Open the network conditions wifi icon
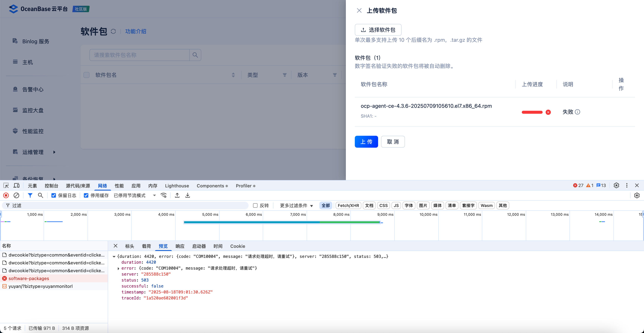The width and height of the screenshot is (644, 333). tap(164, 195)
